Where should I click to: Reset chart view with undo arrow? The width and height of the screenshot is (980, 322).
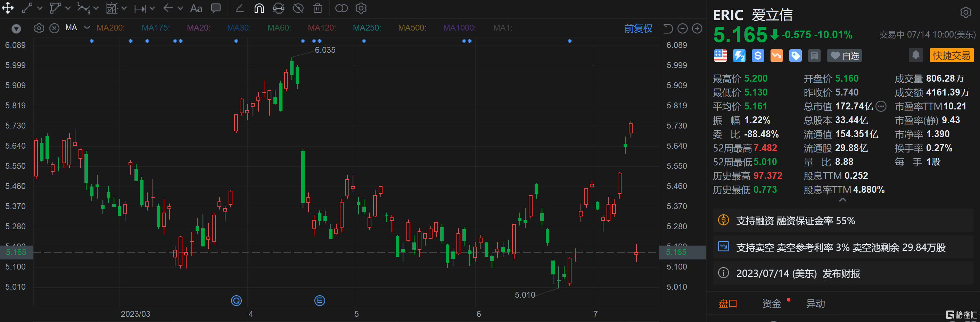(x=668, y=28)
